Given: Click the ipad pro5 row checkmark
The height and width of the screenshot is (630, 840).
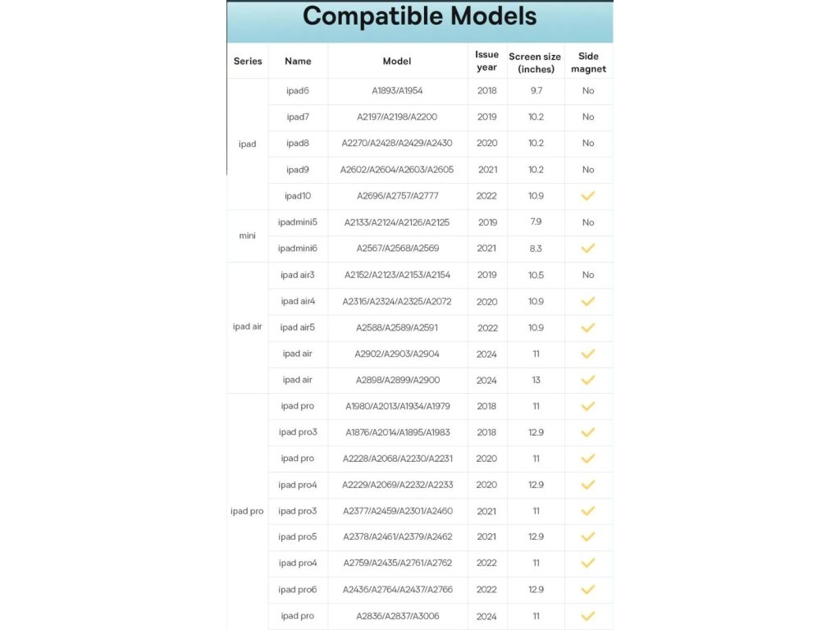Looking at the screenshot, I should point(587,537).
